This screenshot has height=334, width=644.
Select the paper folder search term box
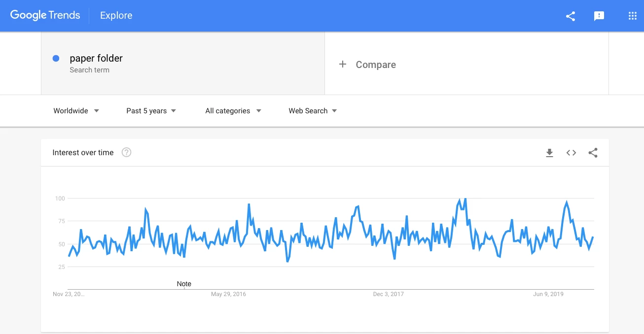183,64
